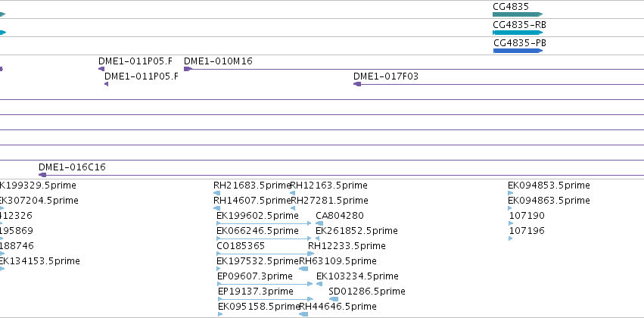644x318 pixels.
Task: Select the 107190 feature label
Action: point(527,216)
